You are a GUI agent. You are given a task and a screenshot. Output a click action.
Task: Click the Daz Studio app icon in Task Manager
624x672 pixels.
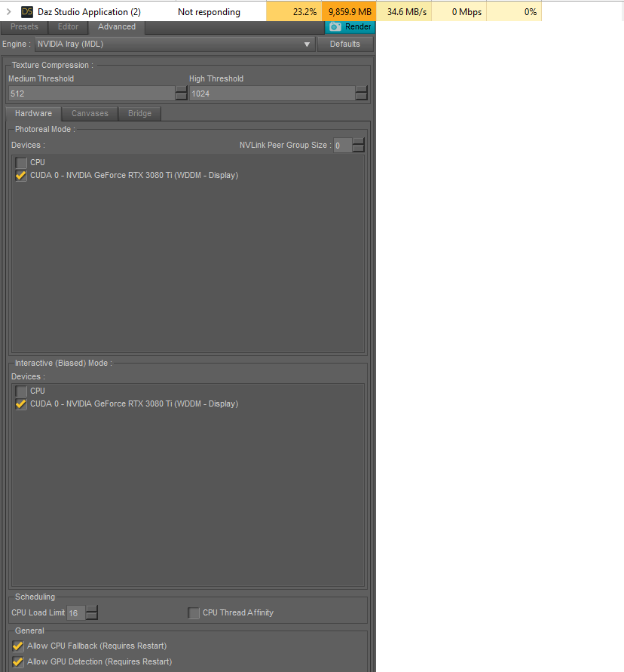tap(27, 12)
